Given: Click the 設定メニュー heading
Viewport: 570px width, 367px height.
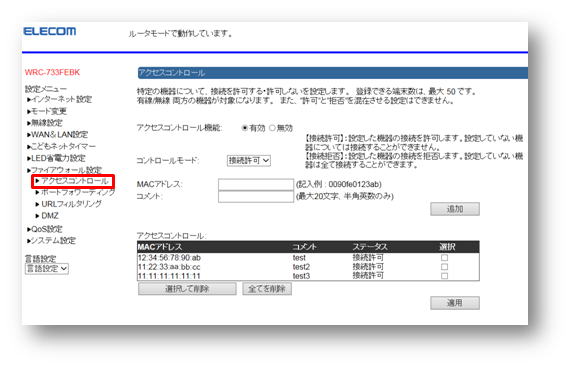Looking at the screenshot, I should pos(46,89).
